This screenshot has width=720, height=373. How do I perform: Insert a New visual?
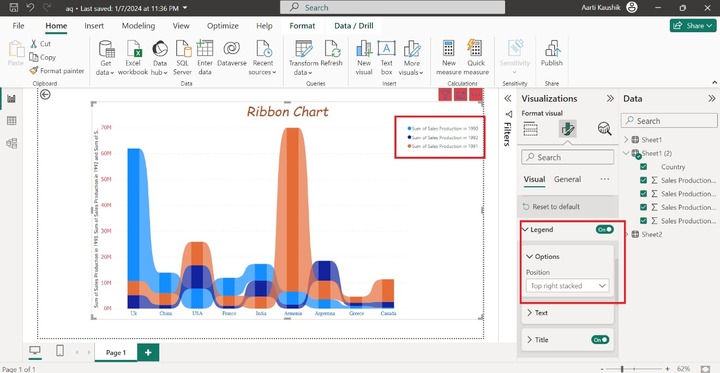coord(364,57)
